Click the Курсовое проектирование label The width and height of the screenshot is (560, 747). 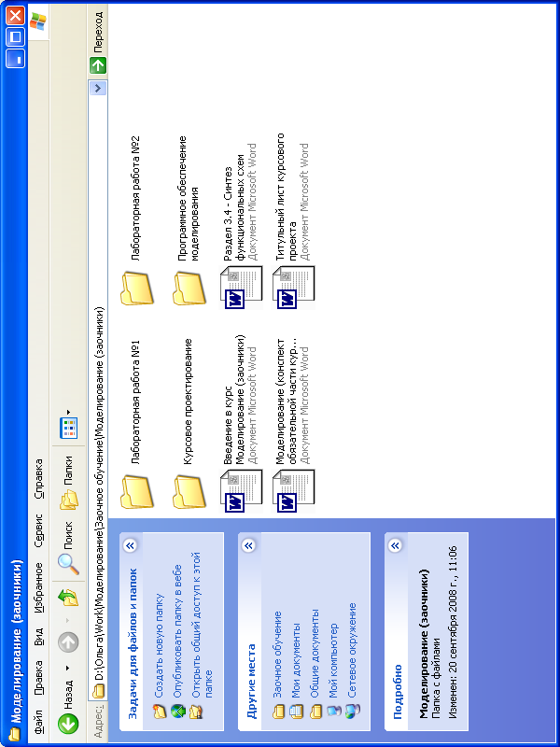pyautogui.click(x=188, y=402)
